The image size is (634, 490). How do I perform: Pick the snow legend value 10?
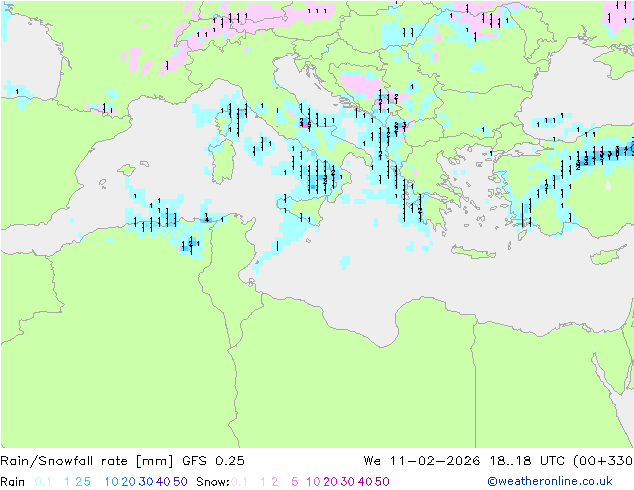coord(313,482)
